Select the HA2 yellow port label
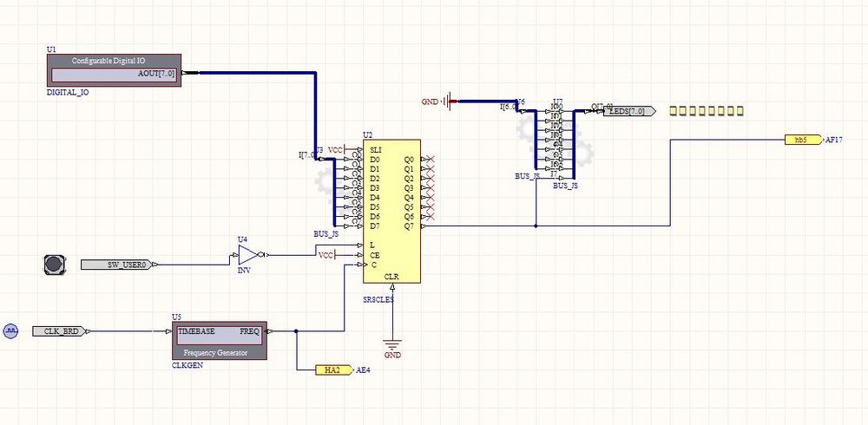This screenshot has height=425, width=868. [333, 369]
